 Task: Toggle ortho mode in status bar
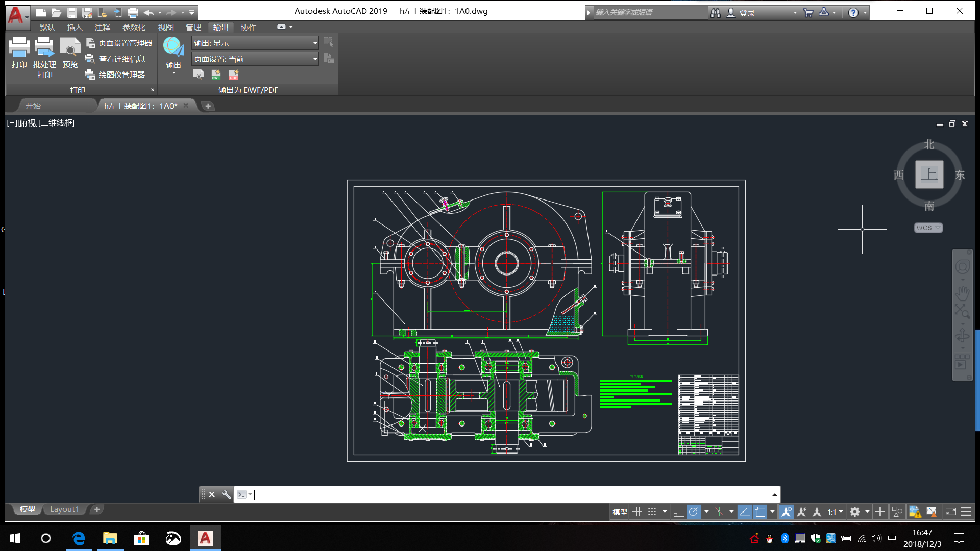pos(678,512)
